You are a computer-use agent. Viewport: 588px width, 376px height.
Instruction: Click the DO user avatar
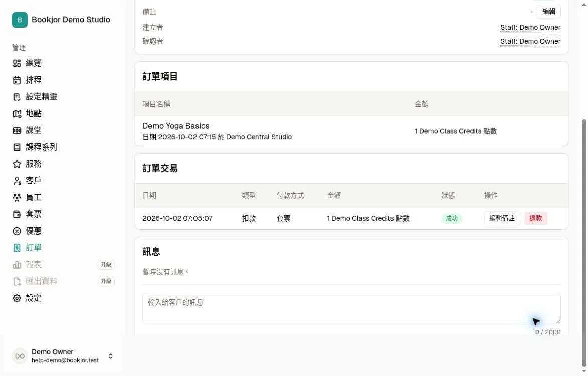20,356
